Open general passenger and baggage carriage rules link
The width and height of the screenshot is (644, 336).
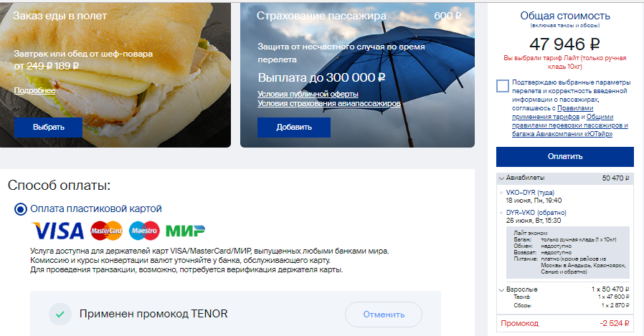click(x=570, y=125)
